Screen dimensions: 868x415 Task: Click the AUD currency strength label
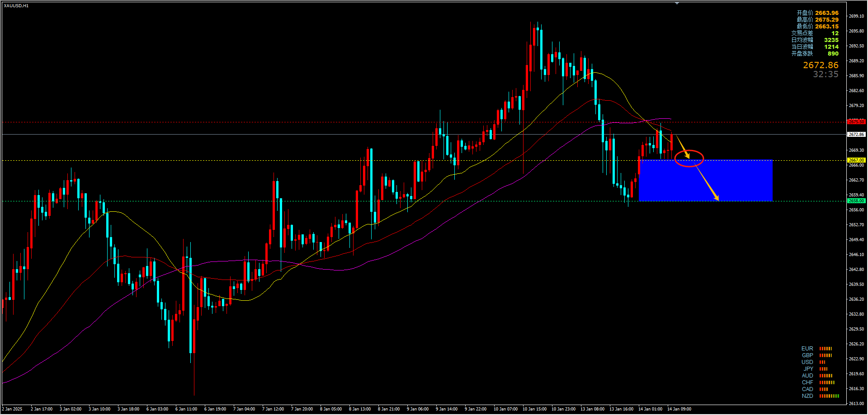(x=807, y=376)
